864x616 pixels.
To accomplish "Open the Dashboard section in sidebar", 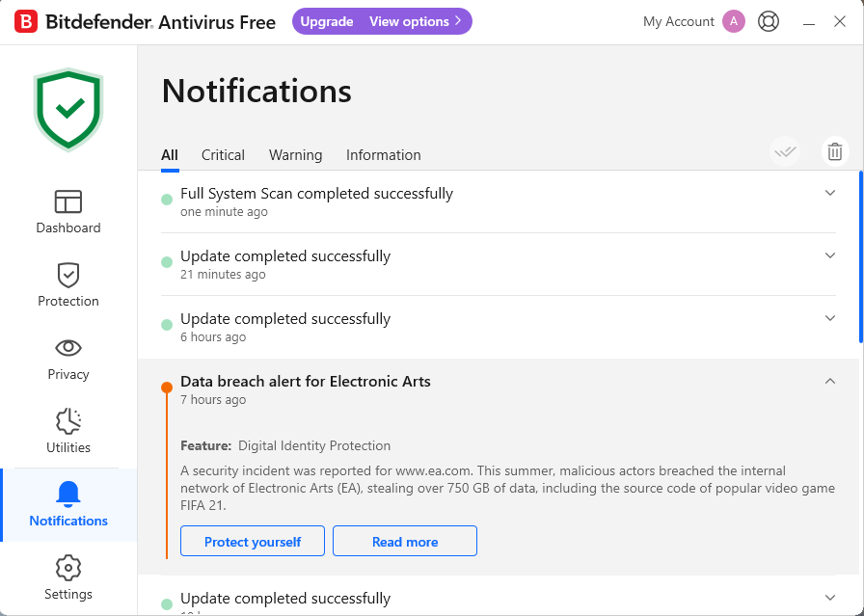I will pyautogui.click(x=68, y=212).
